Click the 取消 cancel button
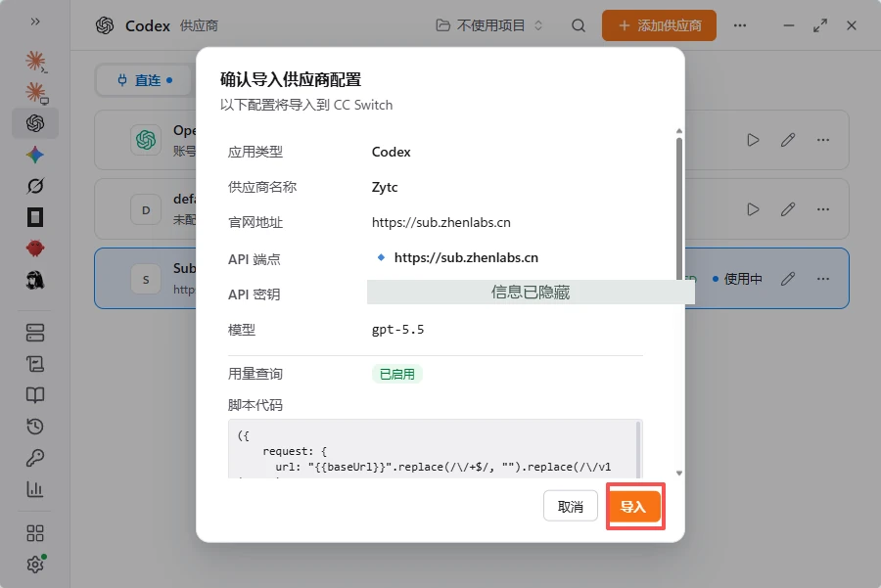 [x=571, y=506]
